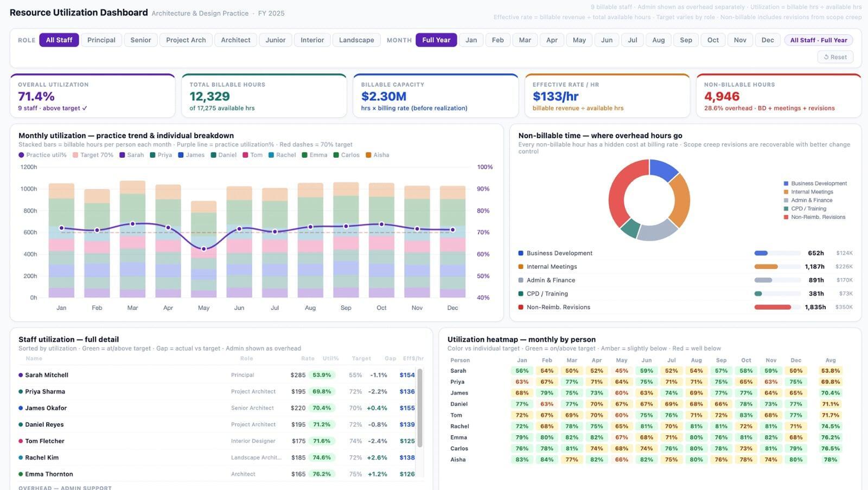This screenshot has width=868, height=490.
Task: Click the Reset filters button
Action: pos(835,57)
